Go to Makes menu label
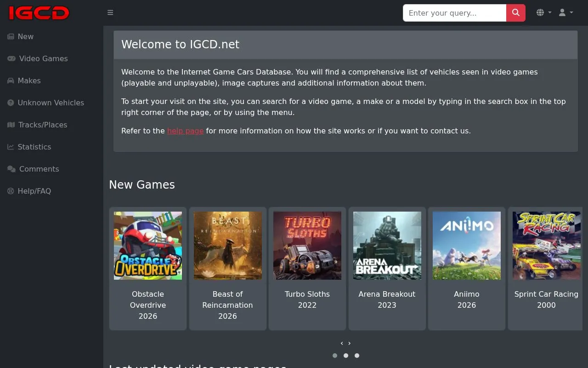The image size is (588, 368). pos(29,80)
